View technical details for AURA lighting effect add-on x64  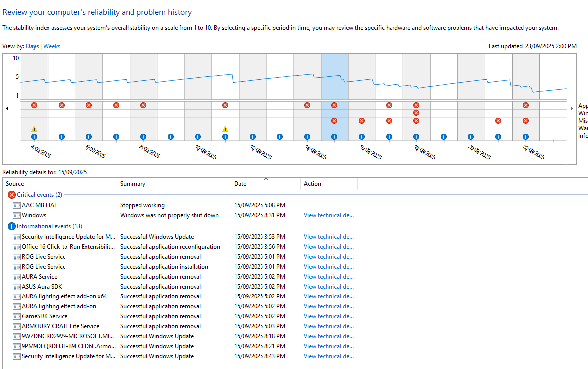[328, 296]
